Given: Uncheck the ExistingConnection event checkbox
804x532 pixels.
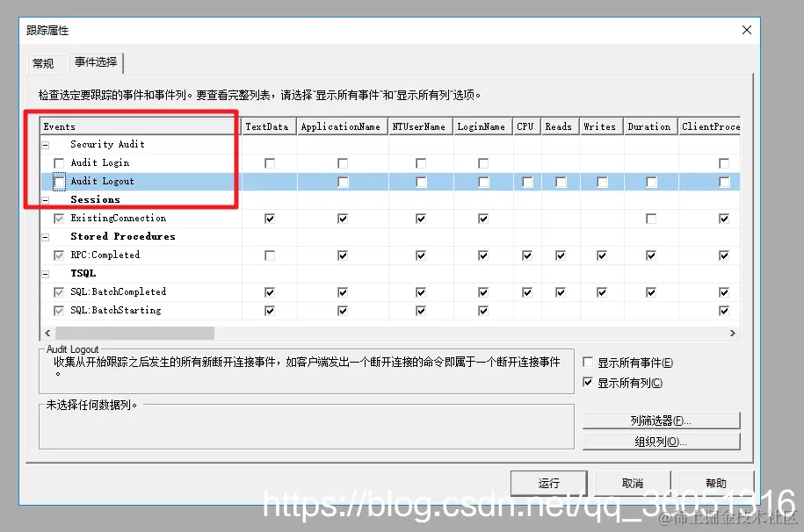Looking at the screenshot, I should coord(59,219).
